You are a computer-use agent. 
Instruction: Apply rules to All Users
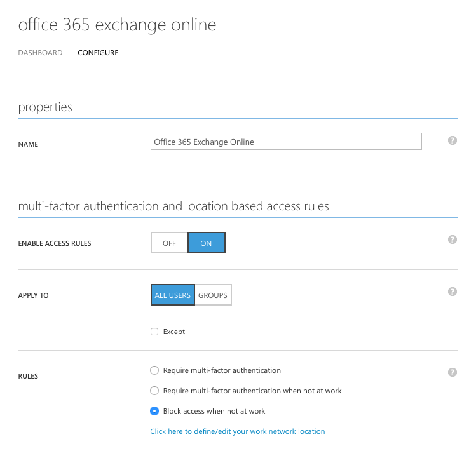point(173,295)
